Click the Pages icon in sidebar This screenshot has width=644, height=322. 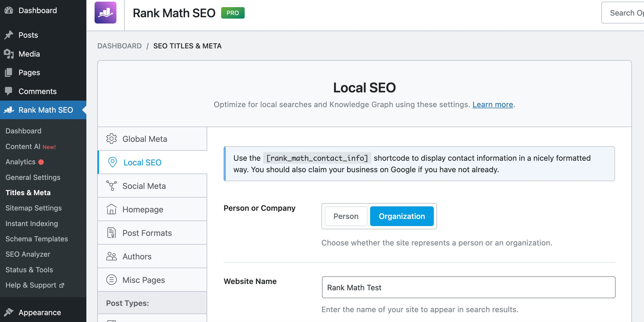pos(9,72)
